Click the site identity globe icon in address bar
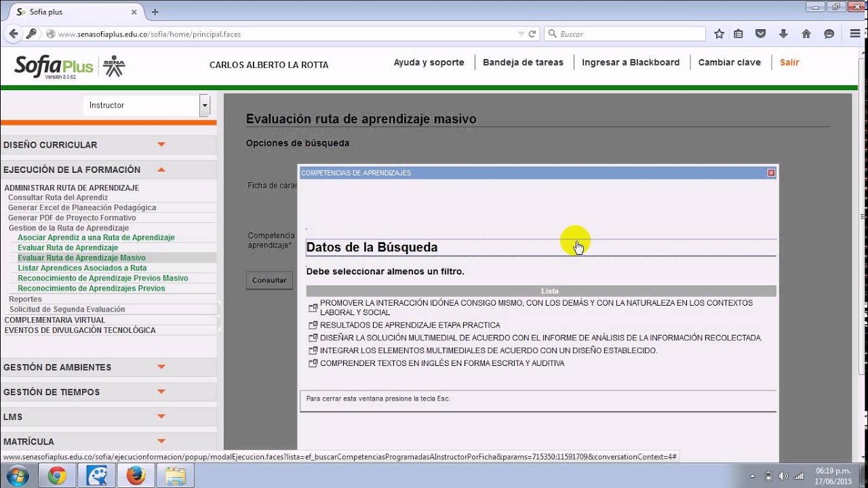868x488 pixels. pos(50,34)
